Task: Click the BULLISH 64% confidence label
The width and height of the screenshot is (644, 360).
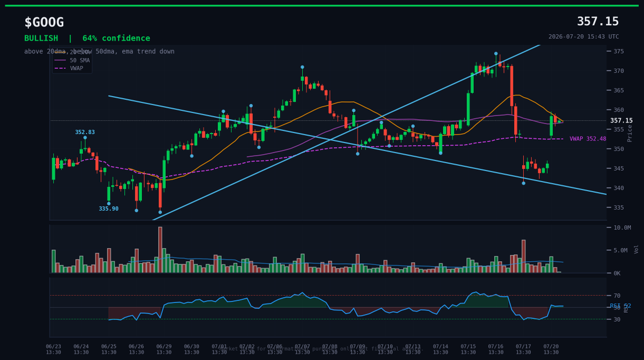Action: coord(87,39)
